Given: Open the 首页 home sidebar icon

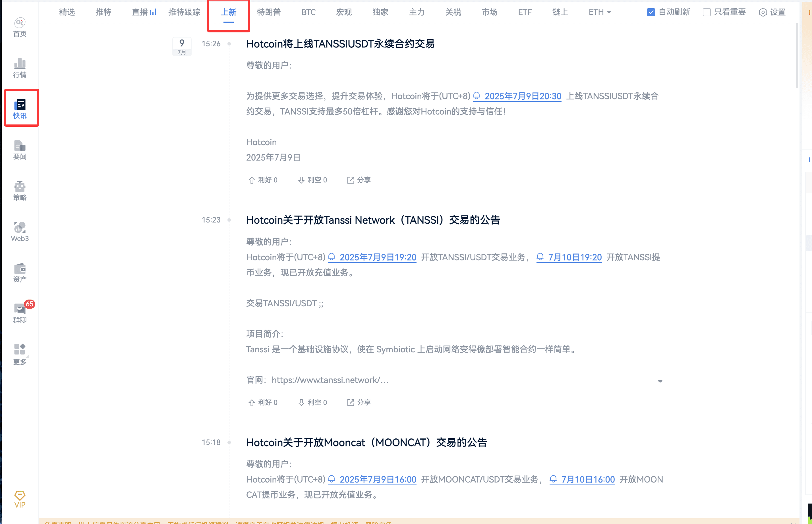Looking at the screenshot, I should 20,27.
